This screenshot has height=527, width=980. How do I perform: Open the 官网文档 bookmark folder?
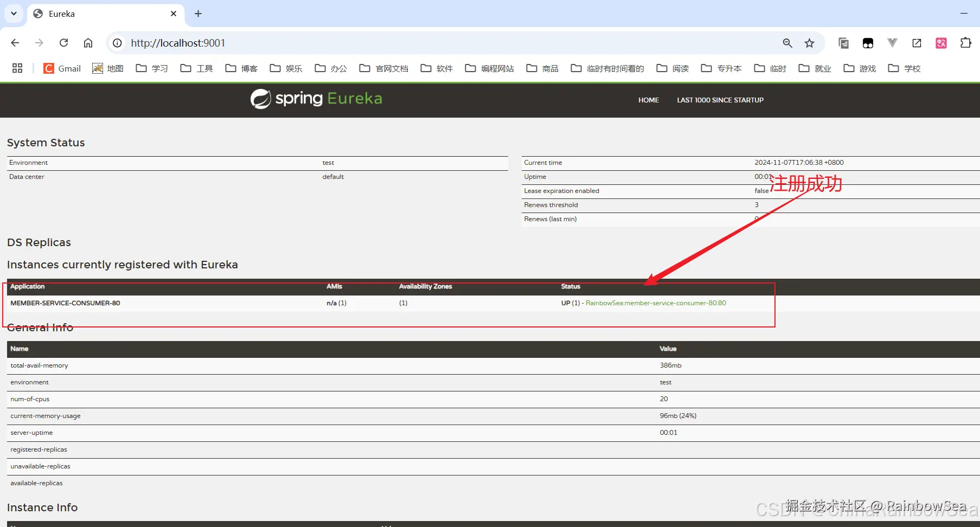384,68
